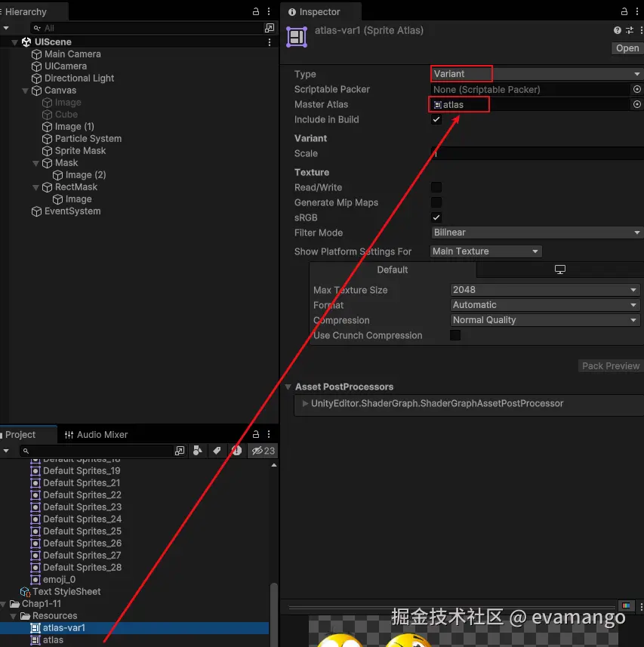Click search by import log icon

click(x=236, y=451)
